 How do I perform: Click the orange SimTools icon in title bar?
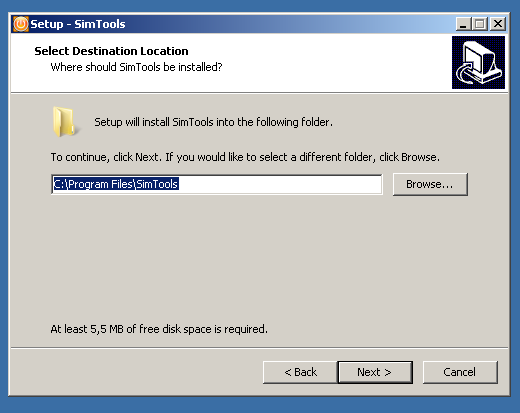[21, 24]
